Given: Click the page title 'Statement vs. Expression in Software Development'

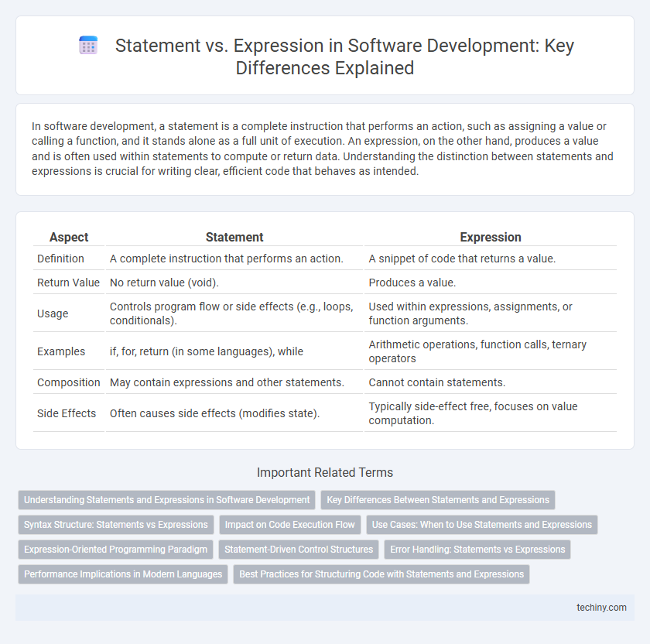Looking at the screenshot, I should pyautogui.click(x=344, y=57).
